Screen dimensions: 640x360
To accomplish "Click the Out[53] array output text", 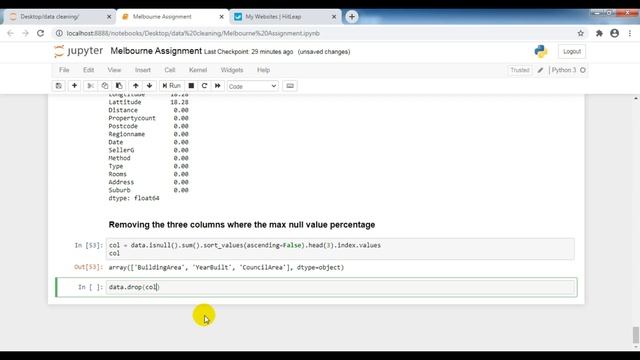I will click(226, 267).
